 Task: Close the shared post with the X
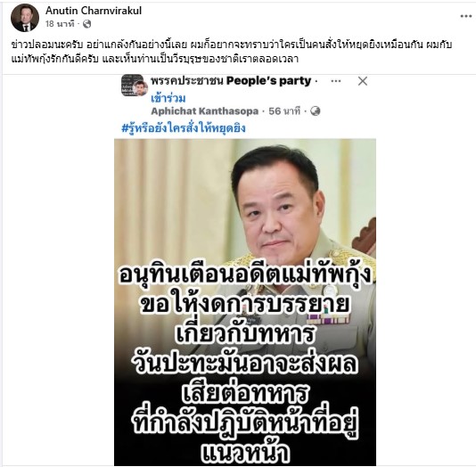(x=363, y=81)
